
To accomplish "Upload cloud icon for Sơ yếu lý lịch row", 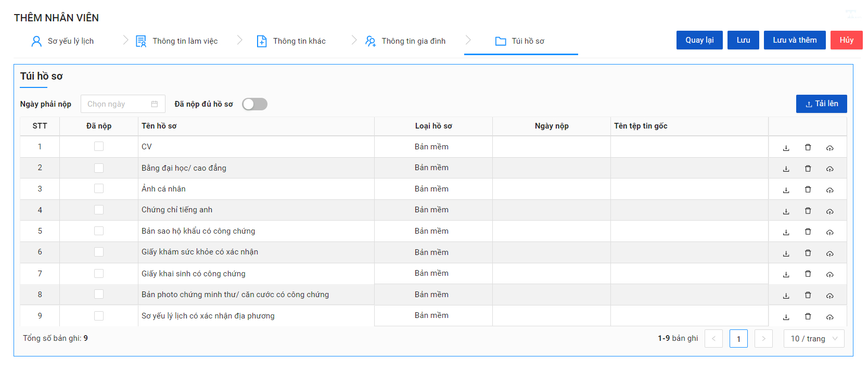I will pos(829,316).
